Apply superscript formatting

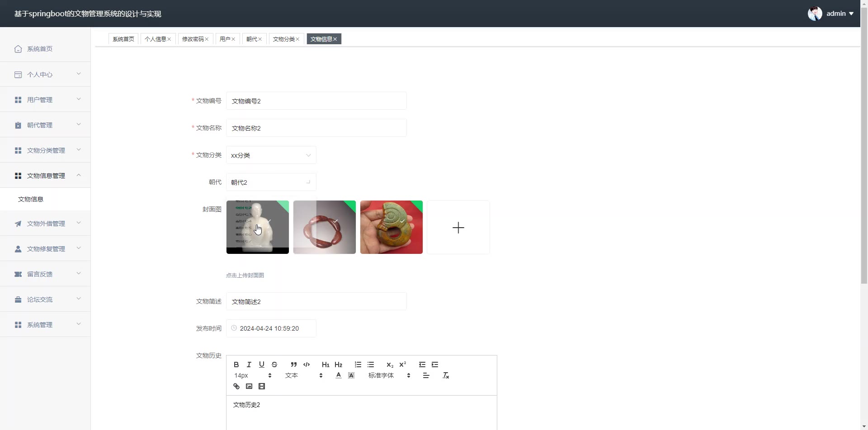pyautogui.click(x=402, y=365)
